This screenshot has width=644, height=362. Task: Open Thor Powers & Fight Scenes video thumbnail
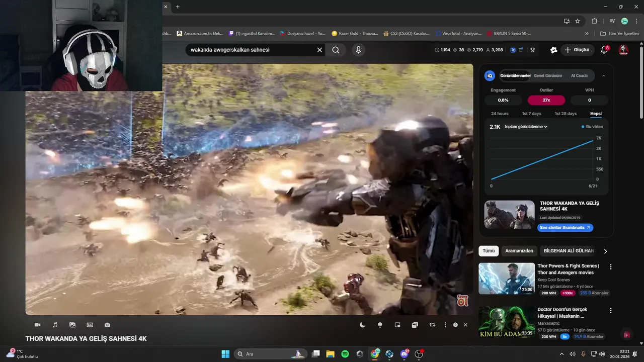tap(506, 279)
